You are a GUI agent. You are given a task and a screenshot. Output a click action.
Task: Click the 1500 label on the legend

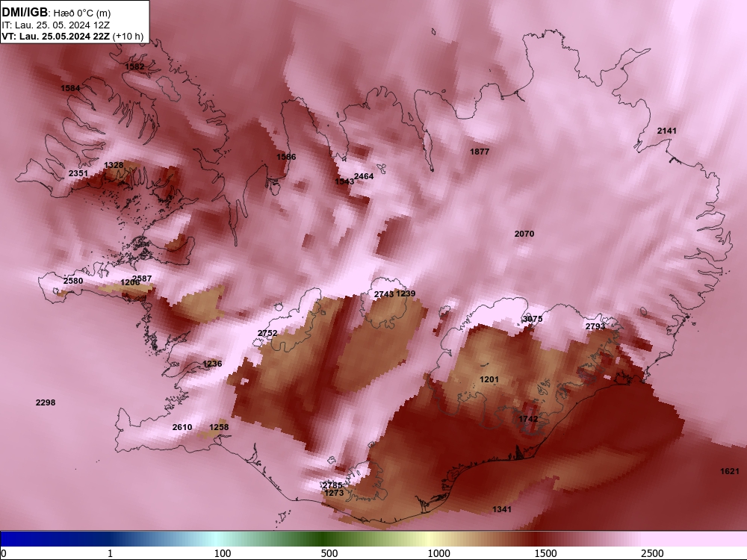[x=545, y=553]
